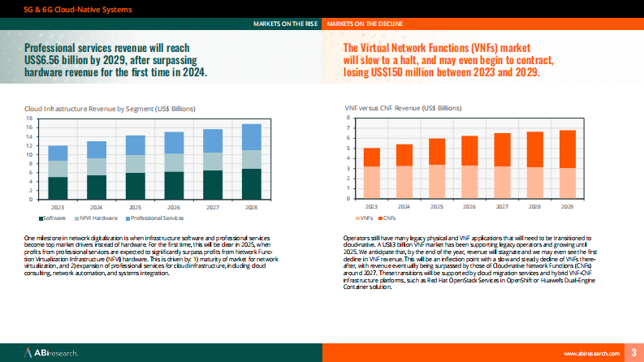
Task: Select the CNFs legend marker
Action: tap(381, 218)
